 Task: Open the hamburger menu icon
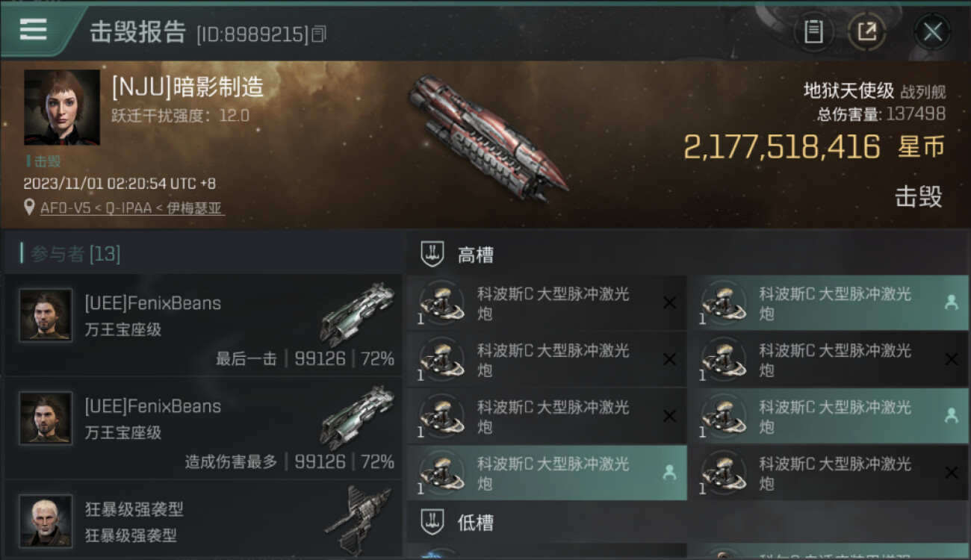[34, 30]
